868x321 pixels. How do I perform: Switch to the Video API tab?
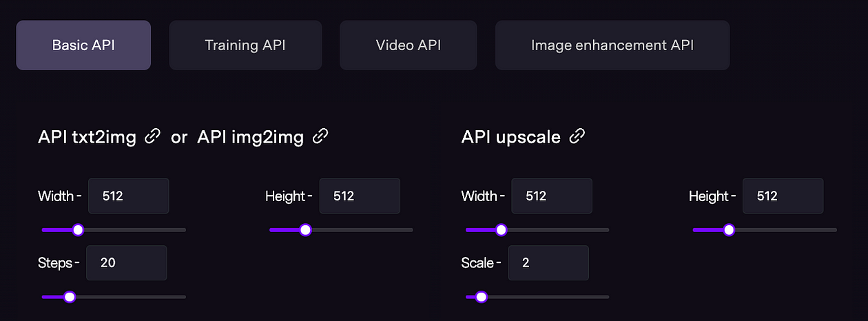pos(409,45)
